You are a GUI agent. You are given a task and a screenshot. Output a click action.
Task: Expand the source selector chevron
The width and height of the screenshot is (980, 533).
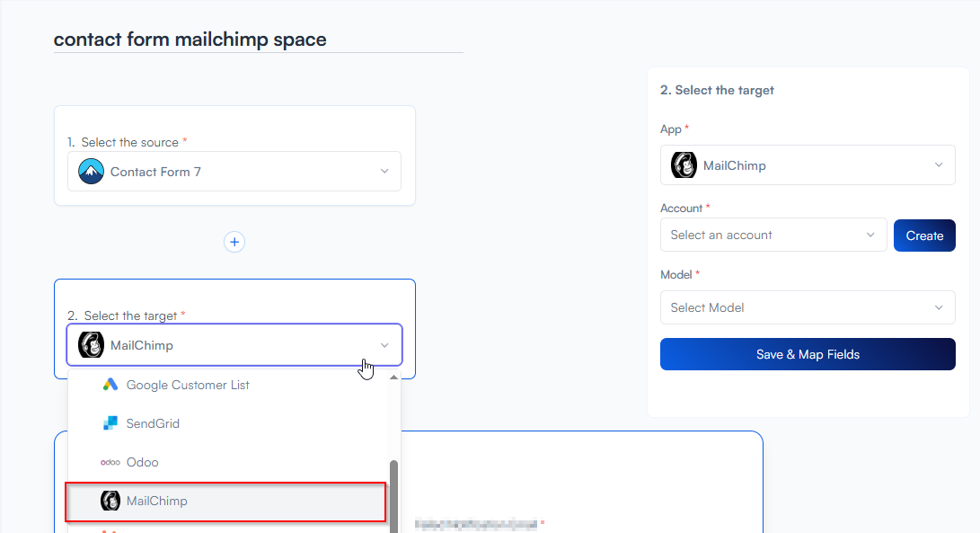pyautogui.click(x=384, y=172)
